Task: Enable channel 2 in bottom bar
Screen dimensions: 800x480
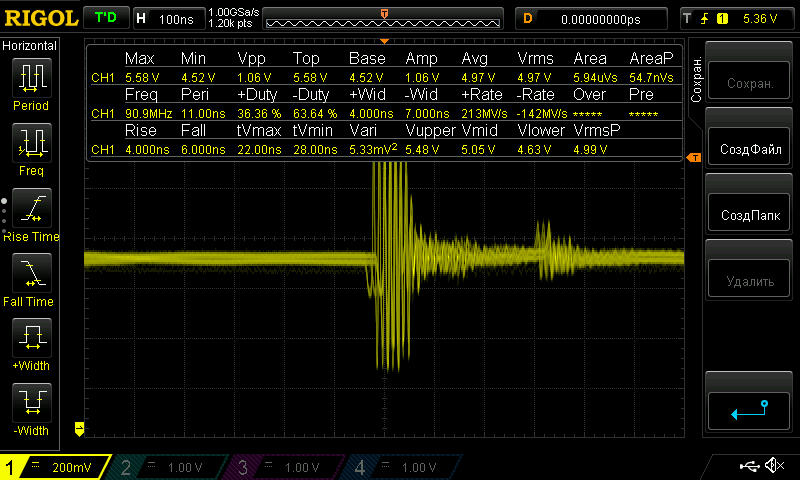Action: coord(170,467)
